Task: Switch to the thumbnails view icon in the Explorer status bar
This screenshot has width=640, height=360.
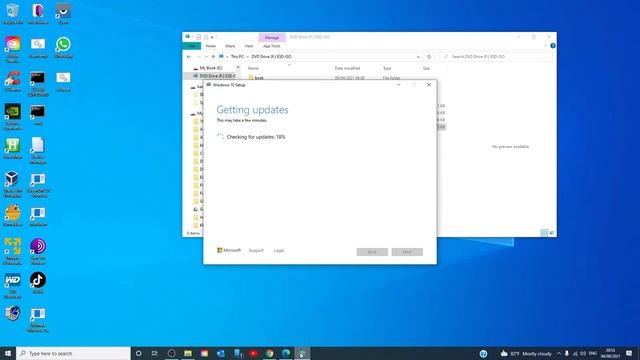Action: pos(551,233)
